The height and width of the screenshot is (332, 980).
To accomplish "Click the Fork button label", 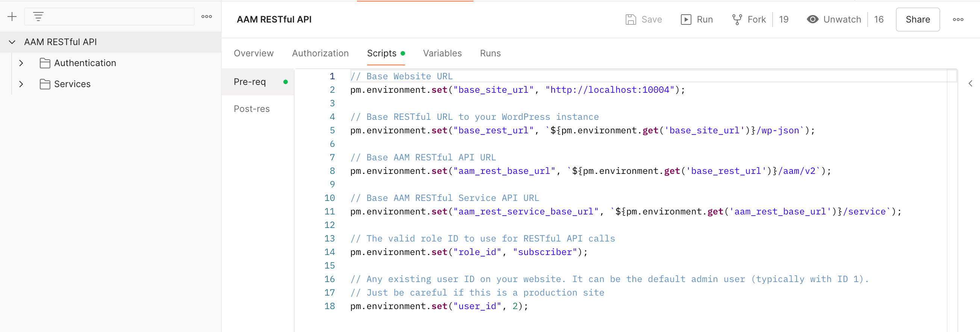I will pos(756,20).
